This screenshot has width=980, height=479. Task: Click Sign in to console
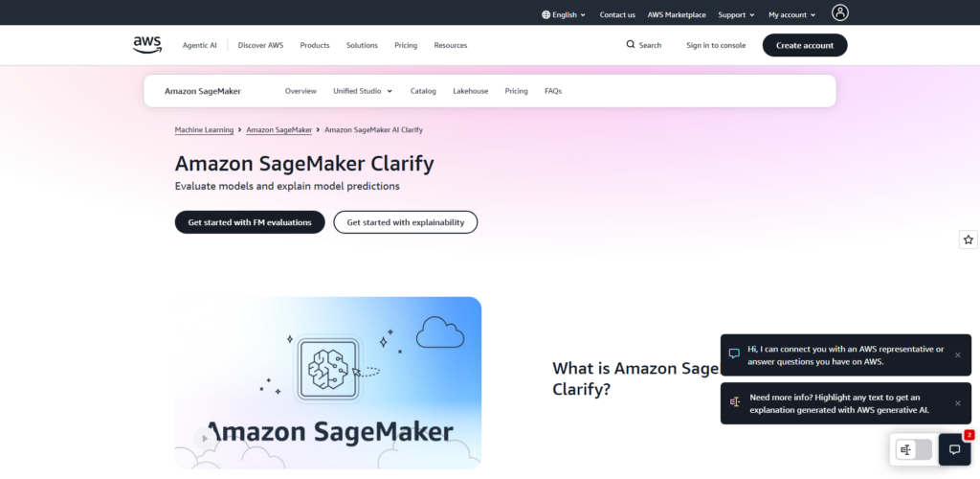click(716, 45)
